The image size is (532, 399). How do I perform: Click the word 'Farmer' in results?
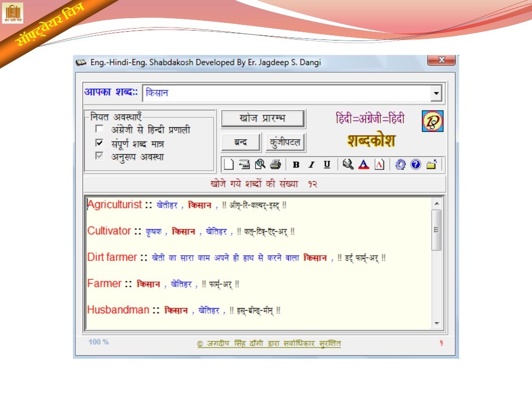pos(104,283)
